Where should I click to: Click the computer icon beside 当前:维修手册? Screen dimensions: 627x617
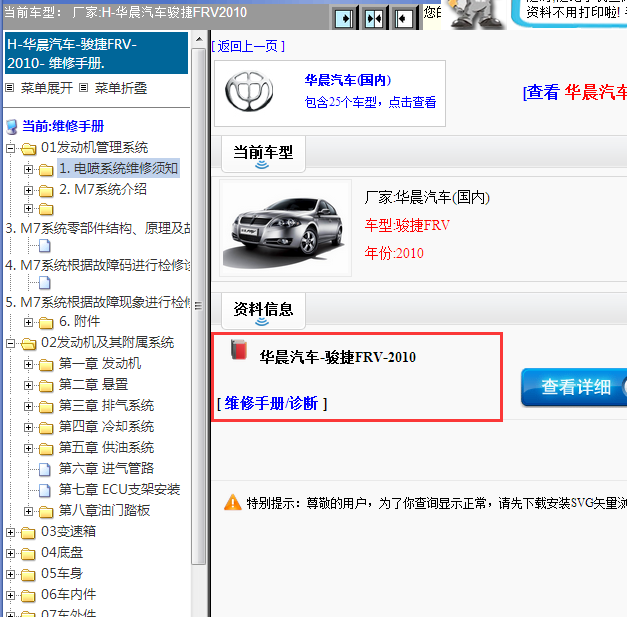[12, 127]
